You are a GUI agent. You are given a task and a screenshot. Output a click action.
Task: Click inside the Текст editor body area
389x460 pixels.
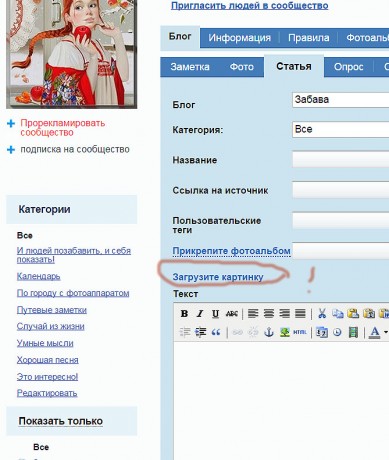(x=281, y=400)
